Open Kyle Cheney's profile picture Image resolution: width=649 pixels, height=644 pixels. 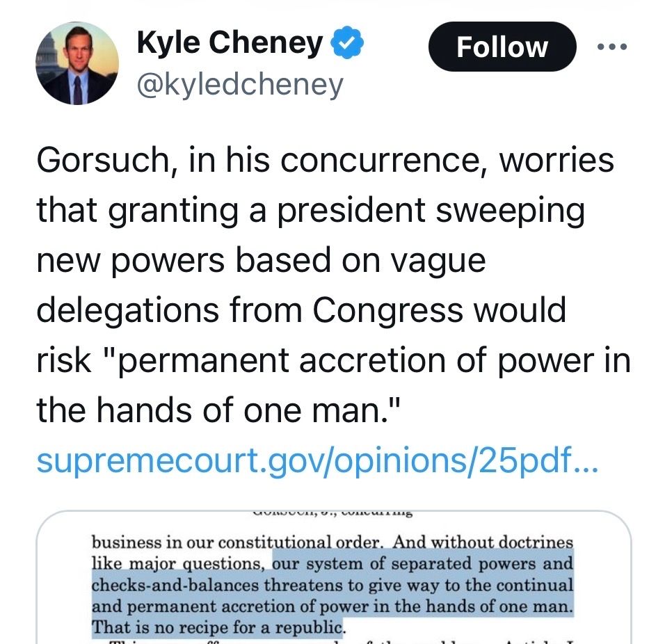point(77,63)
